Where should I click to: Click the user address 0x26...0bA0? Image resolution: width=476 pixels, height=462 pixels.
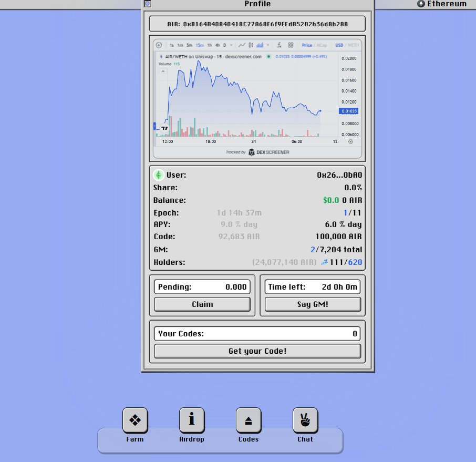tap(339, 175)
